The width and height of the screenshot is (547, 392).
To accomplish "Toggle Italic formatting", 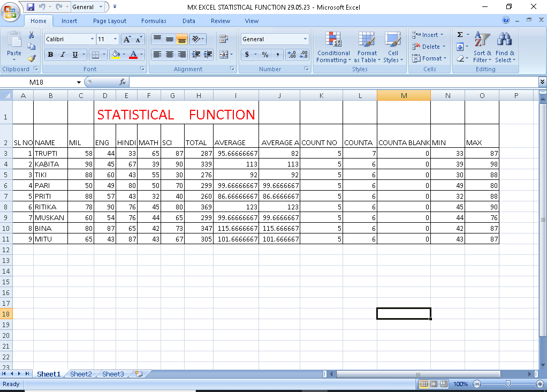I will (63, 54).
